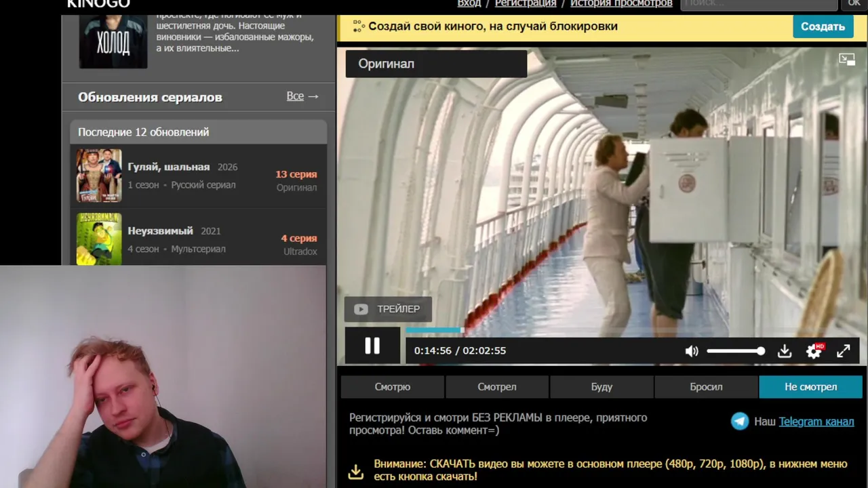The image size is (868, 488).
Task: Enter fullscreen mode in player
Action: (x=844, y=351)
